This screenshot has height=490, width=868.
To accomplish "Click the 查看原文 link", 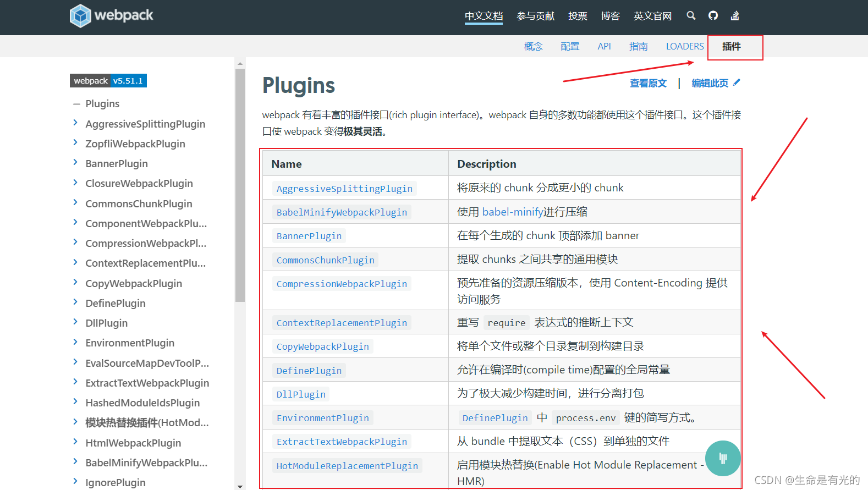I will pos(648,83).
